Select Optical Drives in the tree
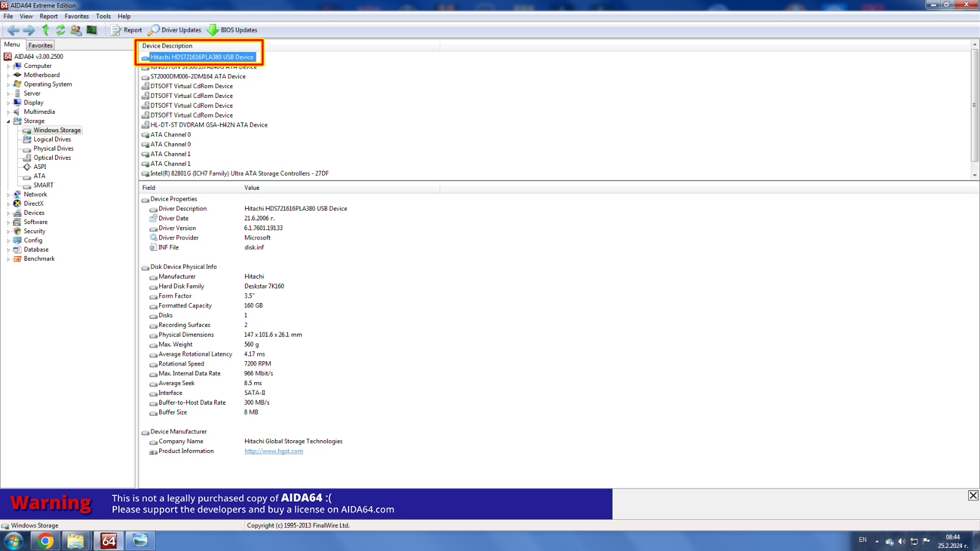980x551 pixels. point(52,158)
